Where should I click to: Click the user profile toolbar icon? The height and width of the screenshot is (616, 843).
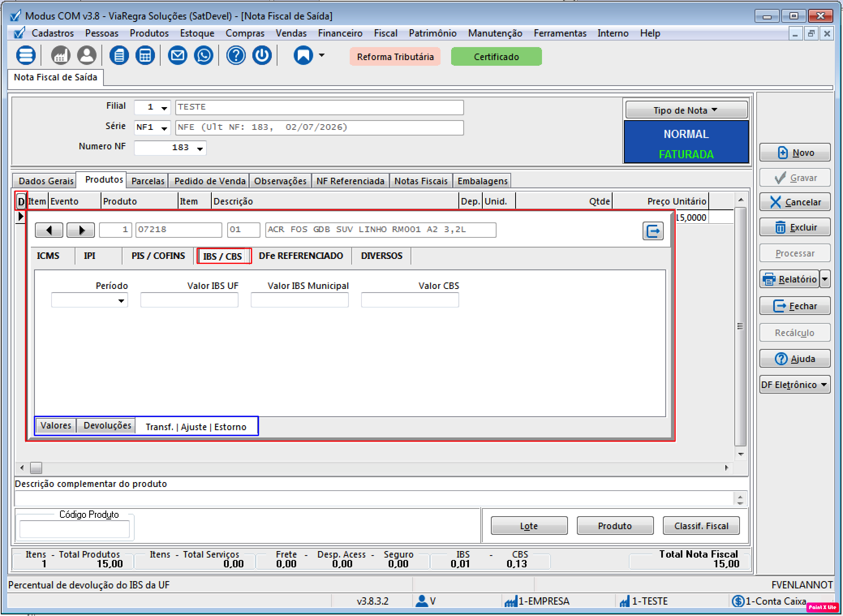coord(86,55)
